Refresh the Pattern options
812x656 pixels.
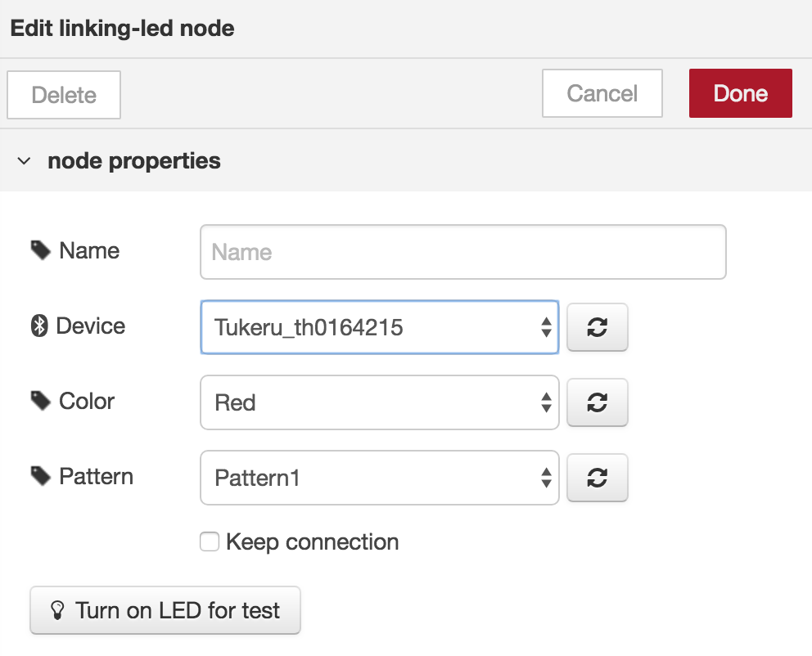(597, 478)
